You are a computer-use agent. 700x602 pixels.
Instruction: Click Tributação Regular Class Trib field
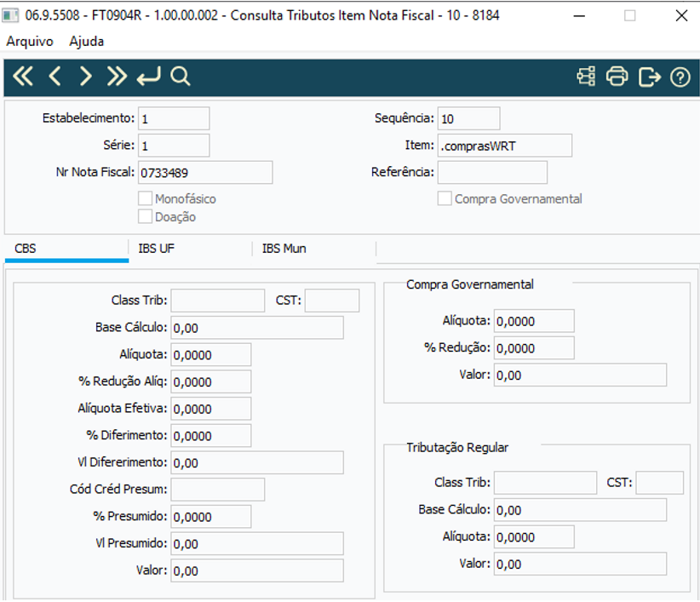click(546, 483)
